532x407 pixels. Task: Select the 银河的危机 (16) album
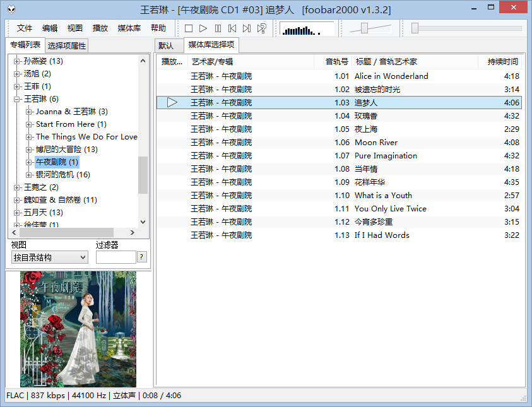[62, 175]
